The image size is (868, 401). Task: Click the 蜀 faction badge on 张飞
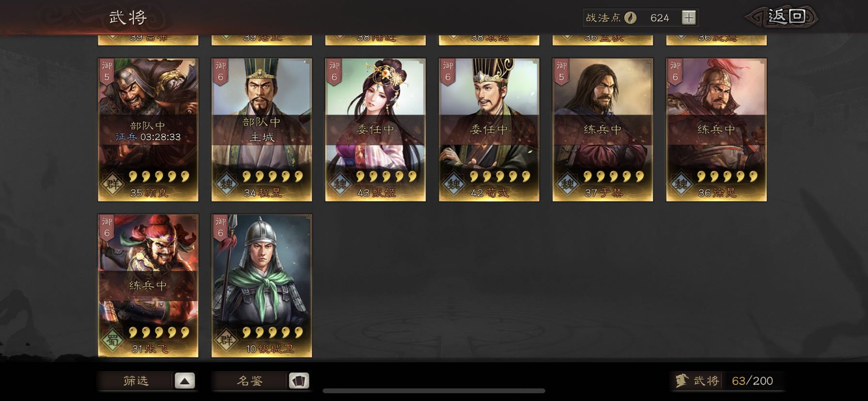pos(112,340)
